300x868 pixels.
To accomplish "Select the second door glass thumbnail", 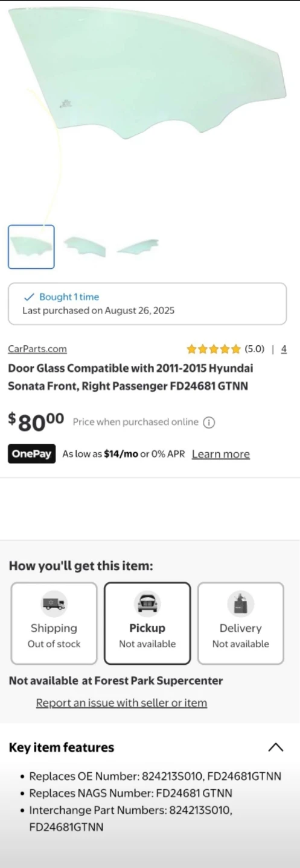I will tap(85, 247).
